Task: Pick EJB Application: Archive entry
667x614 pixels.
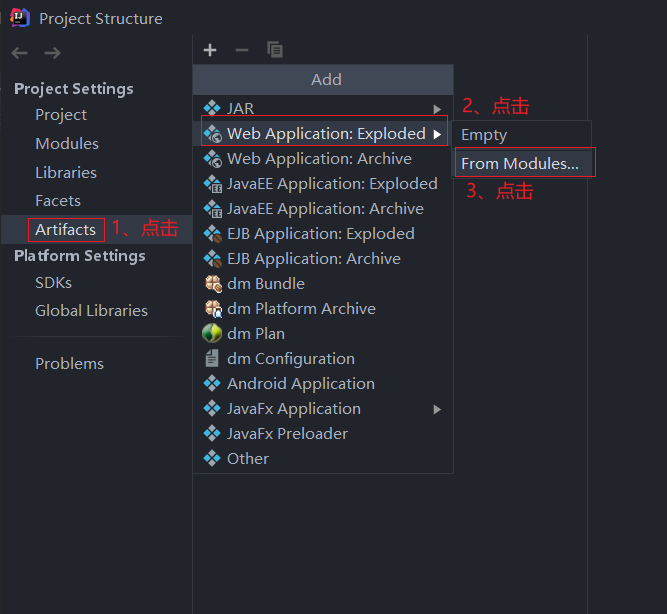Action: click(x=323, y=259)
